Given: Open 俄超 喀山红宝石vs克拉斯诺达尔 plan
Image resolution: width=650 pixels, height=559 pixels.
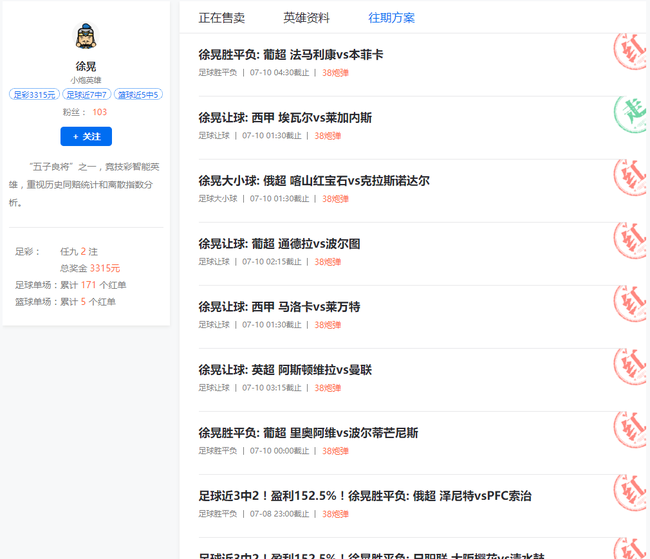Looking at the screenshot, I should click(314, 181).
